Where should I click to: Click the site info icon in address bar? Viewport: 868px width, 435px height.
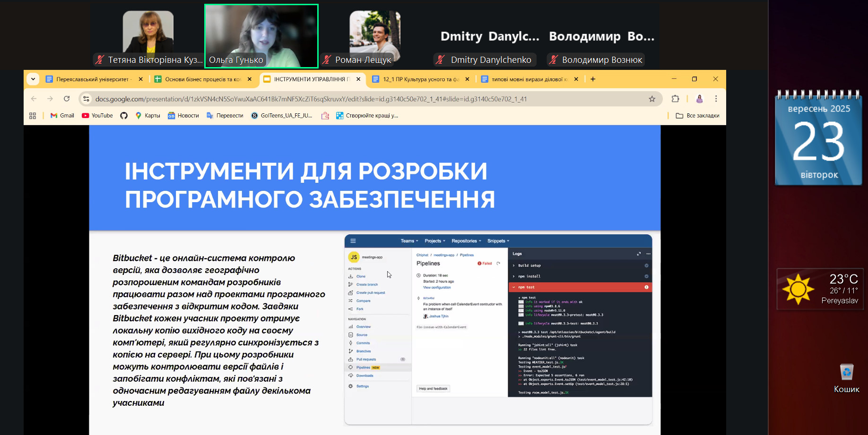(x=87, y=99)
